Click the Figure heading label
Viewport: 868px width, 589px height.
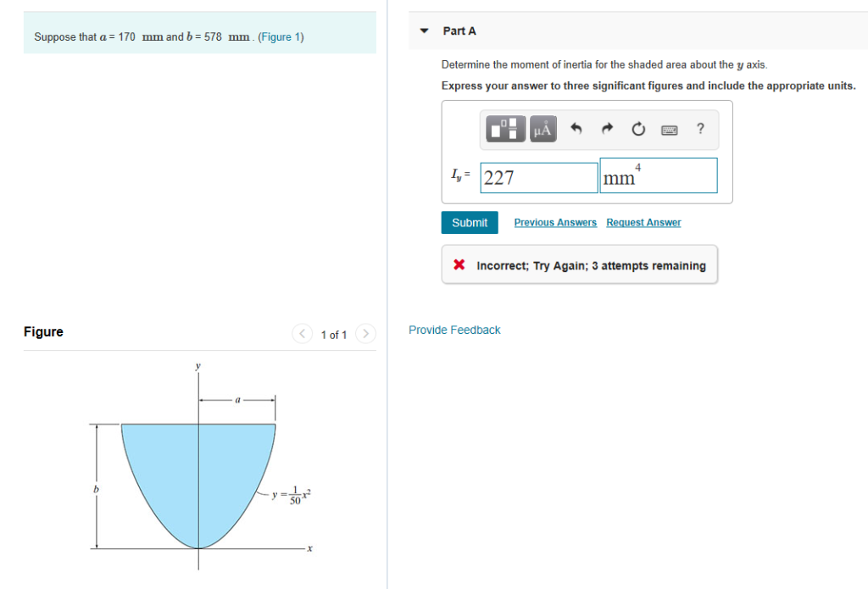43,331
